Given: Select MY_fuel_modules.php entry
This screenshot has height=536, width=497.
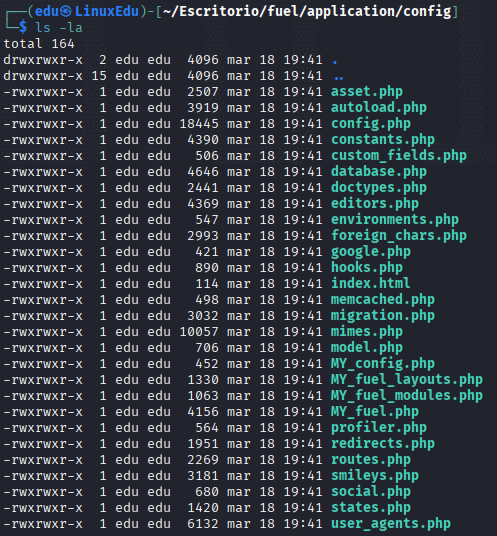Looking at the screenshot, I should tap(407, 396).
